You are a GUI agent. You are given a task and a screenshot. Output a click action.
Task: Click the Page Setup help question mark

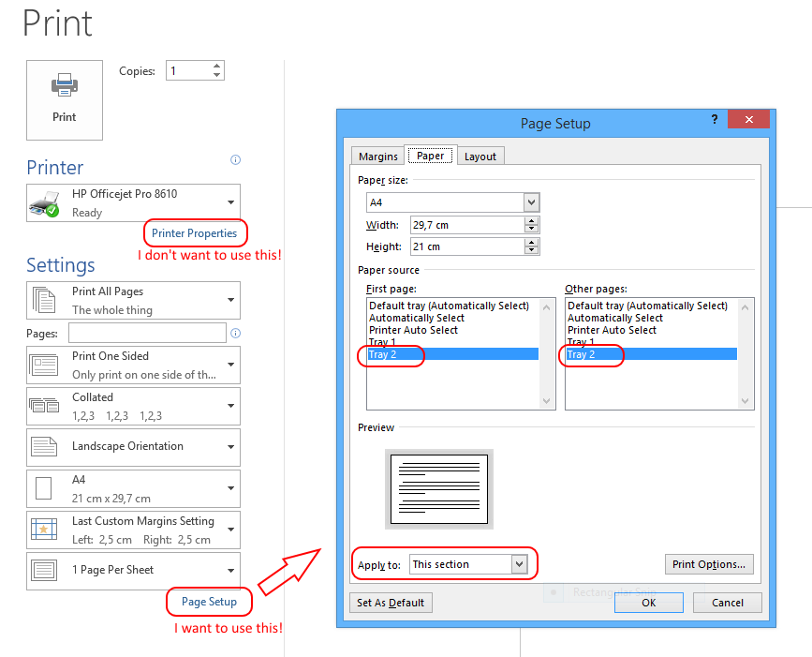coord(714,120)
